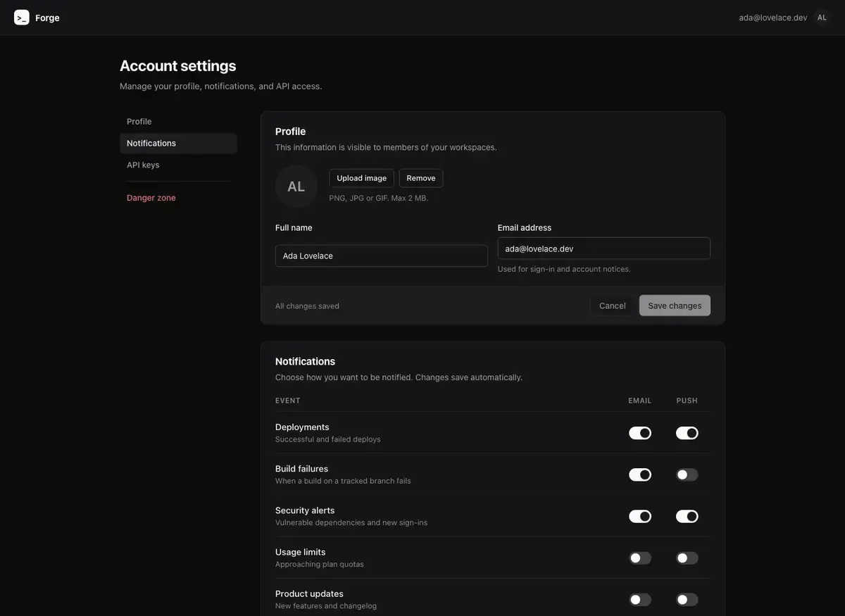Enable Product updates push notifications
Image resolution: width=845 pixels, height=616 pixels.
coord(687,600)
